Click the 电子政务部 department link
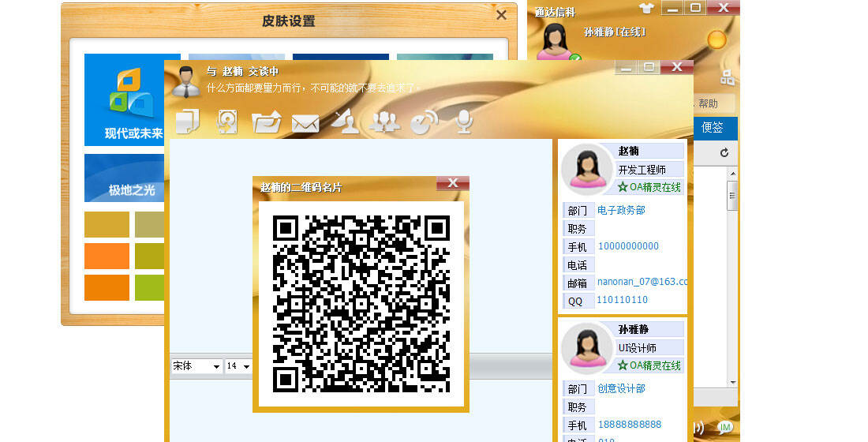Image resolution: width=868 pixels, height=442 pixels. 621,210
